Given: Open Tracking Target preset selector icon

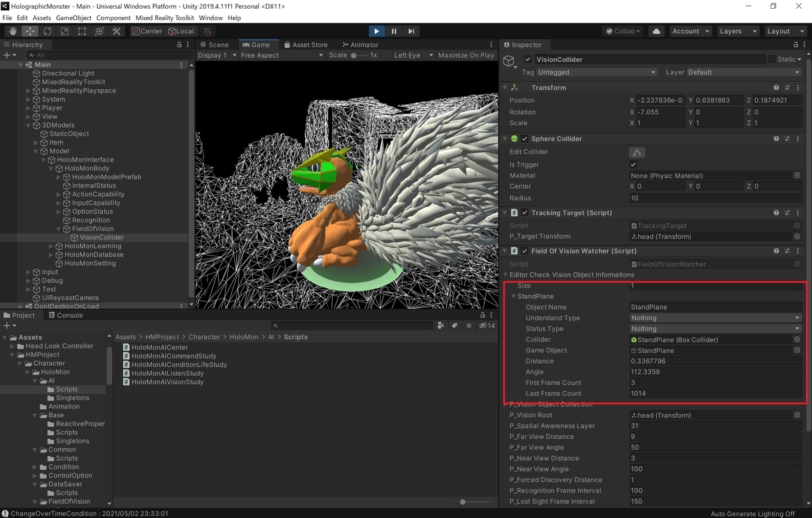Looking at the screenshot, I should 788,213.
